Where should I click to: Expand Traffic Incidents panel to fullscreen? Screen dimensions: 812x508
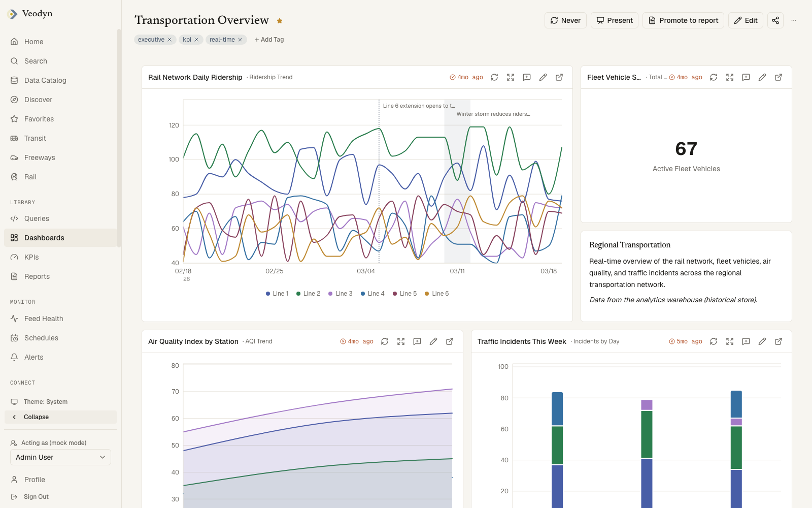tap(730, 341)
